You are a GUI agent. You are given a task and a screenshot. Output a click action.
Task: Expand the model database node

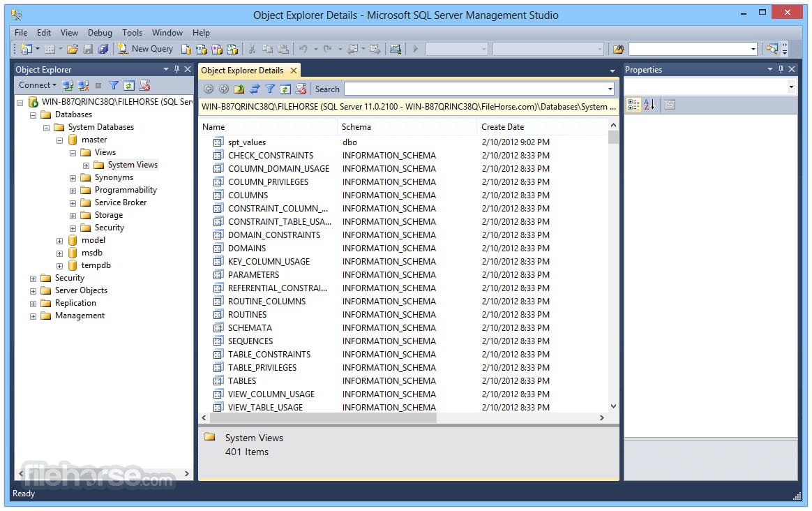pyautogui.click(x=59, y=240)
